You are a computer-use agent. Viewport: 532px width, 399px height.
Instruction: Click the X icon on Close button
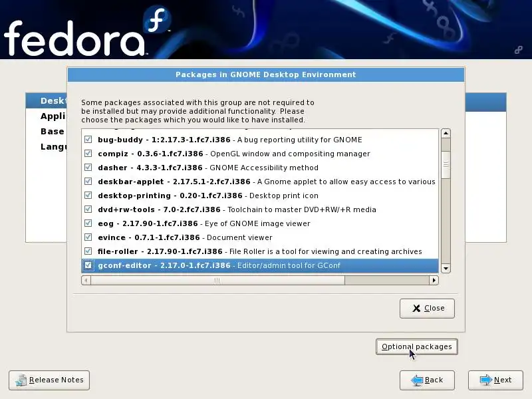[416, 308]
